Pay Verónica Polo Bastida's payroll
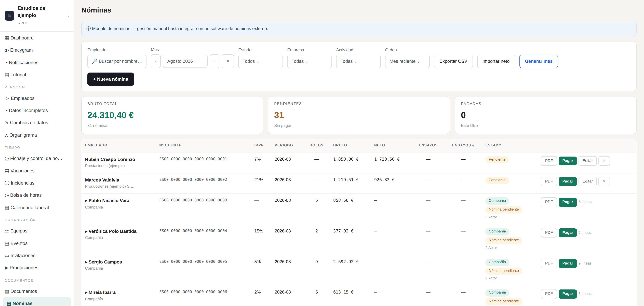 568,233
